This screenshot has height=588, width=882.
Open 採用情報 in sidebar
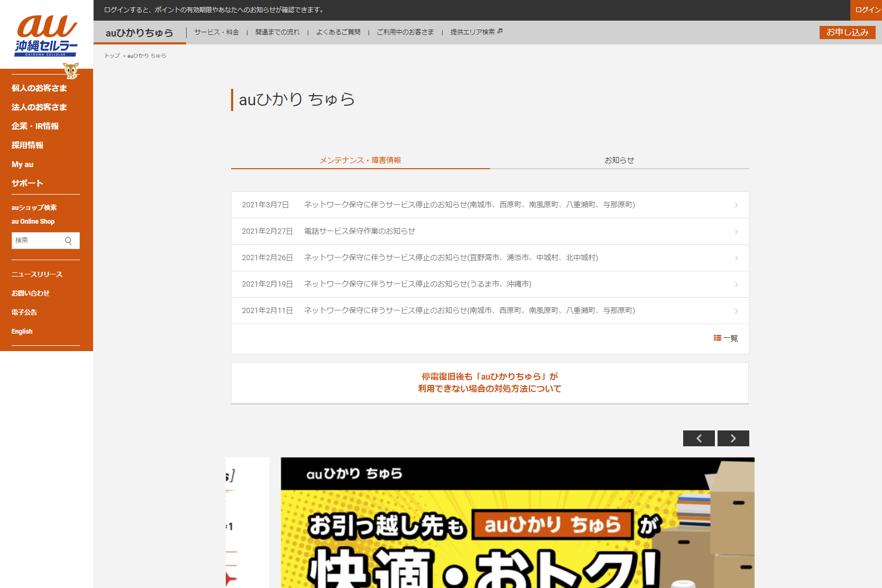(27, 145)
